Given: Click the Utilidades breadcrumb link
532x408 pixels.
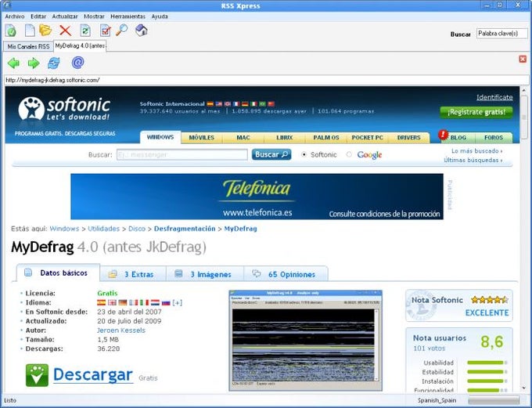Looking at the screenshot, I should (x=103, y=229).
